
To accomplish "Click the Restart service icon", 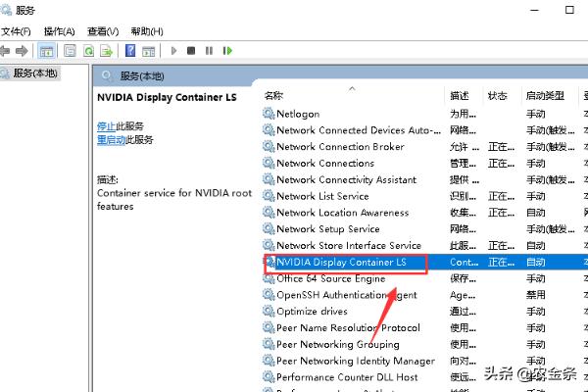I will click(x=227, y=51).
